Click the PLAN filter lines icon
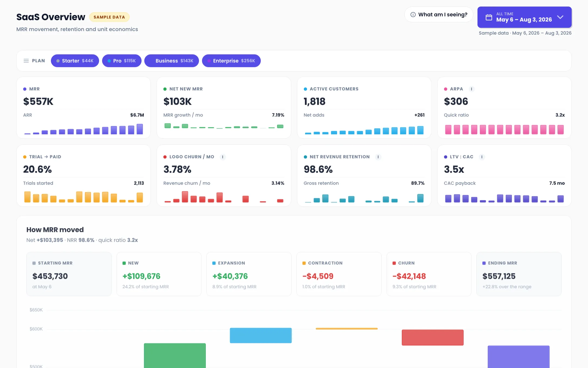The image size is (588, 368). [x=26, y=61]
